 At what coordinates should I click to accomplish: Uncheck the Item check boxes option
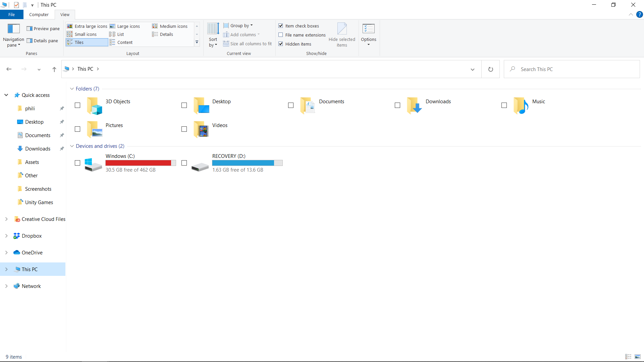click(x=281, y=26)
